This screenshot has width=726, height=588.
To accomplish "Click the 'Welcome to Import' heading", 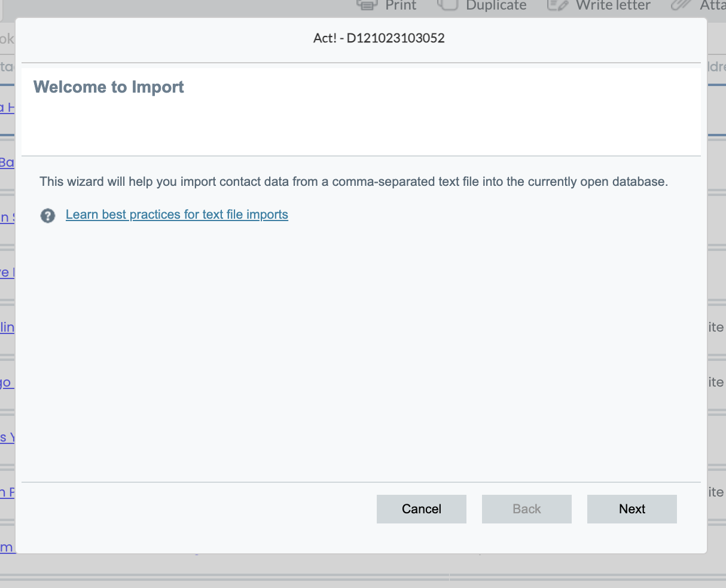I will point(108,87).
